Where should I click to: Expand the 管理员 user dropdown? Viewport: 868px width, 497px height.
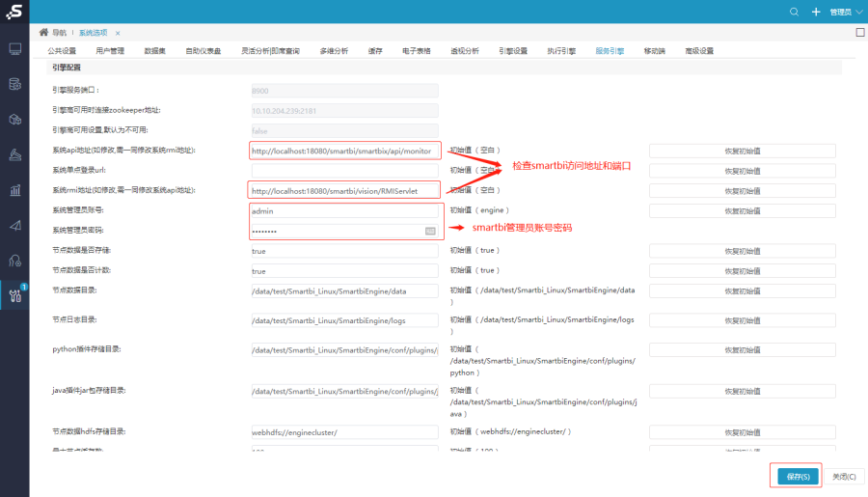846,12
